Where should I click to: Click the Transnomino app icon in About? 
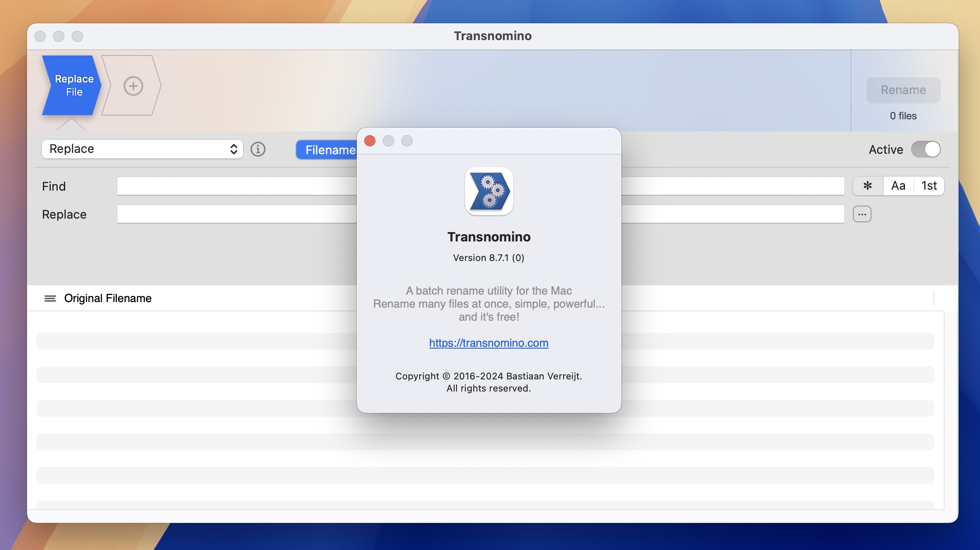point(489,192)
